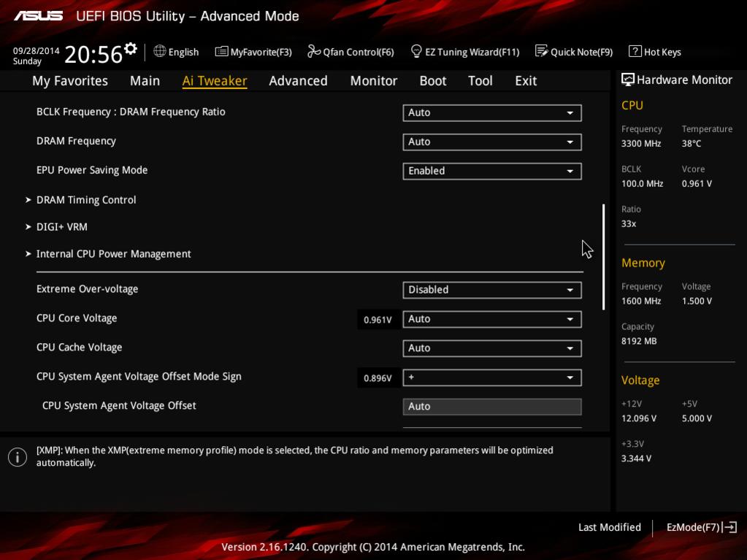Click the EzMode exit arrow icon
747x560 pixels.
coord(730,527)
